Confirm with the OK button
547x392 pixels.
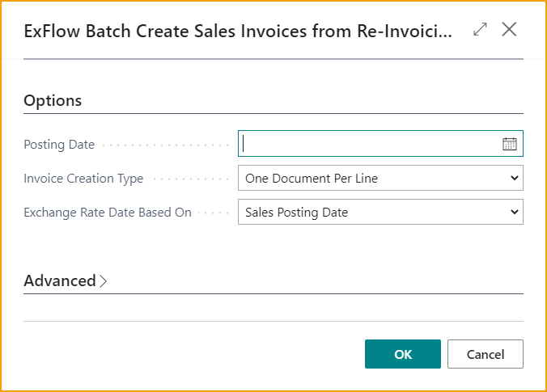pyautogui.click(x=403, y=354)
